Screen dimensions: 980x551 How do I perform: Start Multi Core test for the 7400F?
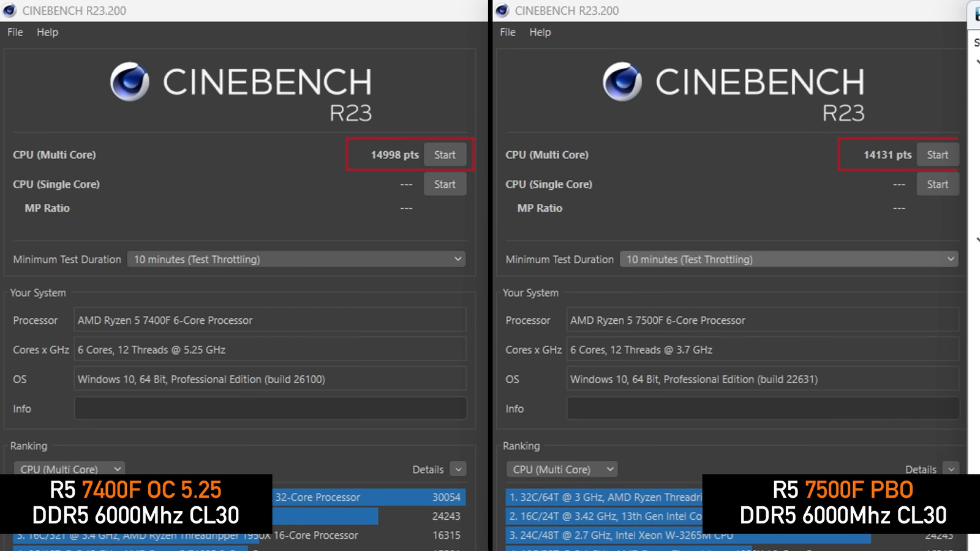tap(445, 155)
